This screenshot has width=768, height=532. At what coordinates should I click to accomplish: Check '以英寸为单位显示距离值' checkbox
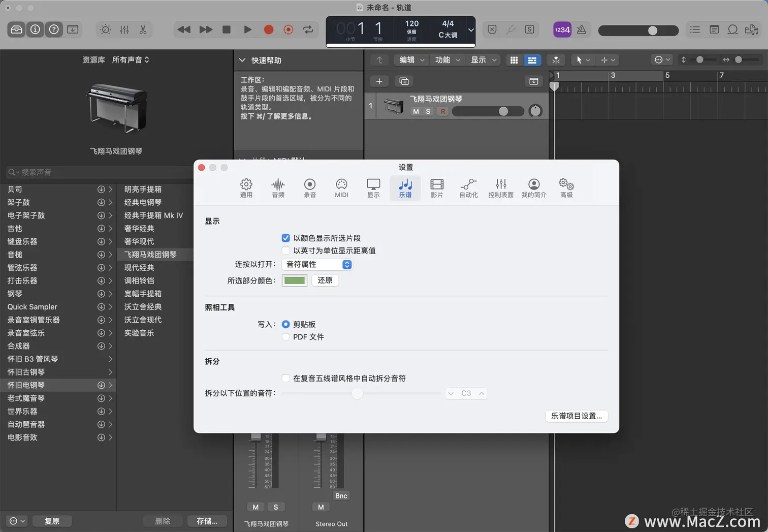pyautogui.click(x=286, y=251)
